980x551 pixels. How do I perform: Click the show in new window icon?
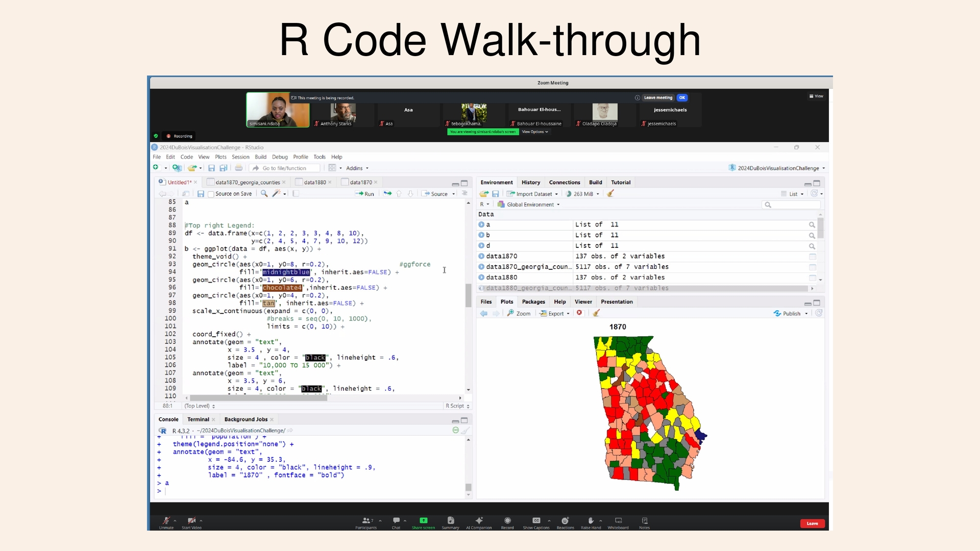tap(185, 194)
